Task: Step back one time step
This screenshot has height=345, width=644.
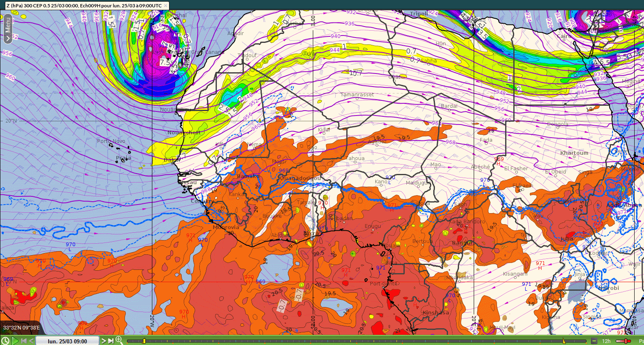Action: [31, 341]
